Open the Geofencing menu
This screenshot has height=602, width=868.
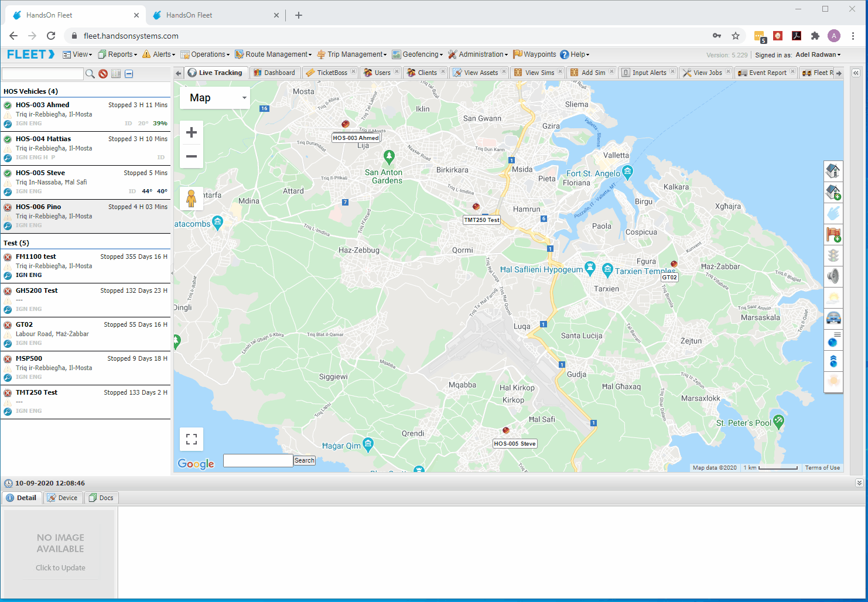pyautogui.click(x=418, y=54)
